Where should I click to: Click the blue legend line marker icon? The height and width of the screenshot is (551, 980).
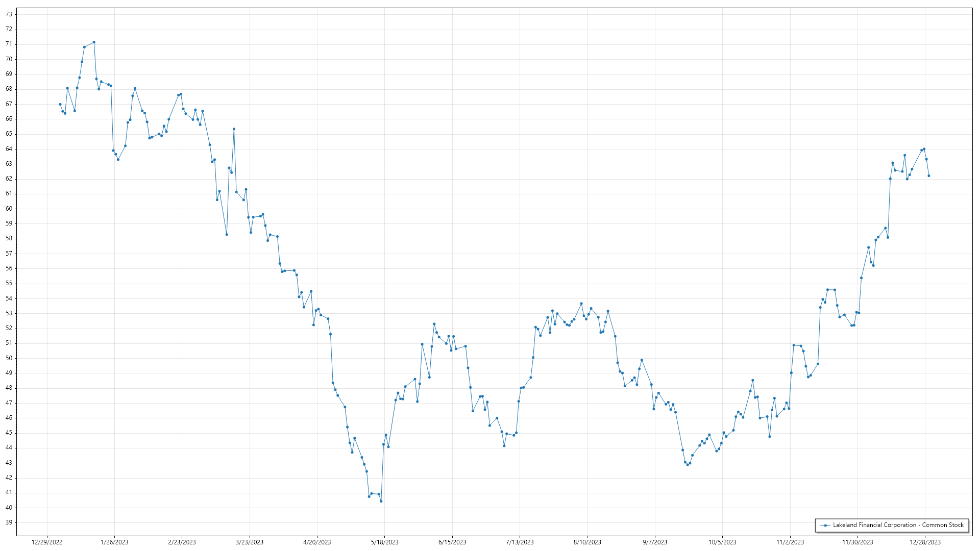(x=825, y=525)
